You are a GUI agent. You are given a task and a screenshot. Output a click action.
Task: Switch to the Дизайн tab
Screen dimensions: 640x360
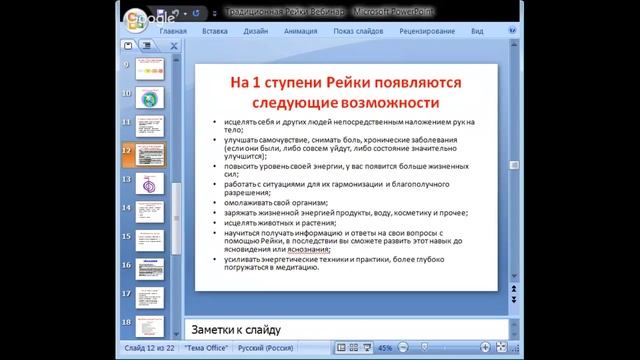(x=256, y=31)
